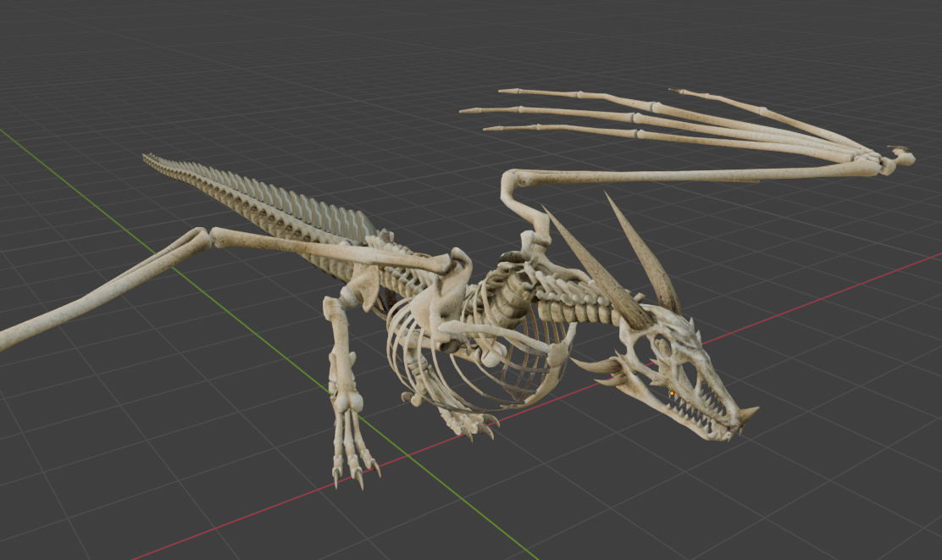This screenshot has height=560, width=942.
Task: Select the long horn on the dragon skull
Action: [595, 268]
